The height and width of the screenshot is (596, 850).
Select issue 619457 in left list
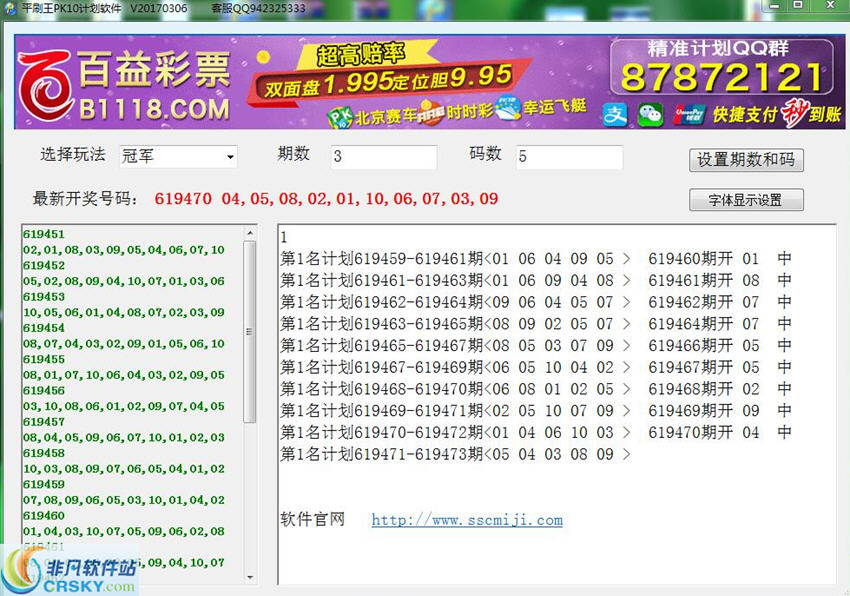pyautogui.click(x=43, y=422)
